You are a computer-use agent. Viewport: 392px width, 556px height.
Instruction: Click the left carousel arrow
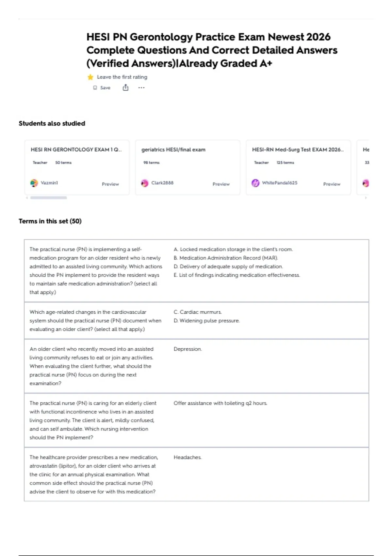pos(27,198)
